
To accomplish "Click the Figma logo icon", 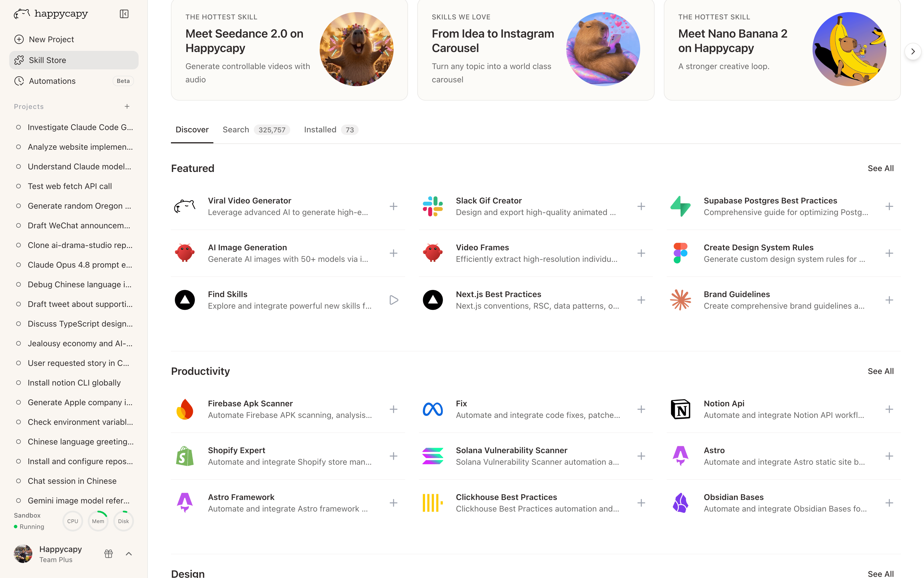I will coord(680,253).
